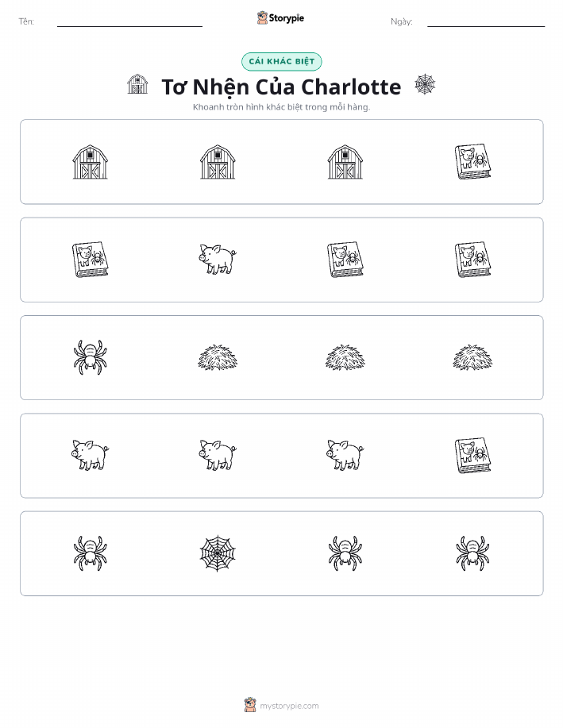
Task: Click the first pig in row four
Action: pos(90,455)
